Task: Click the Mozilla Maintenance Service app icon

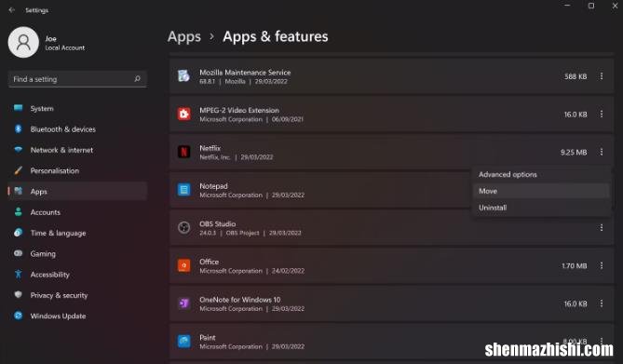Action: [x=183, y=75]
